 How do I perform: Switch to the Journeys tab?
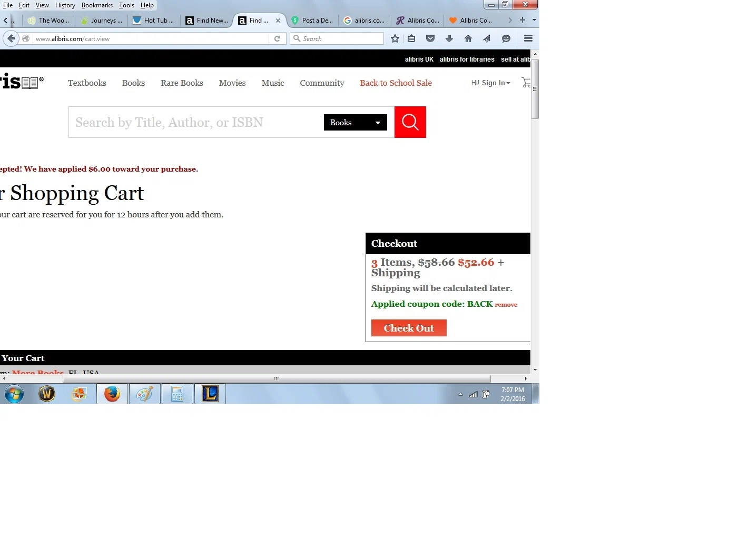(101, 21)
